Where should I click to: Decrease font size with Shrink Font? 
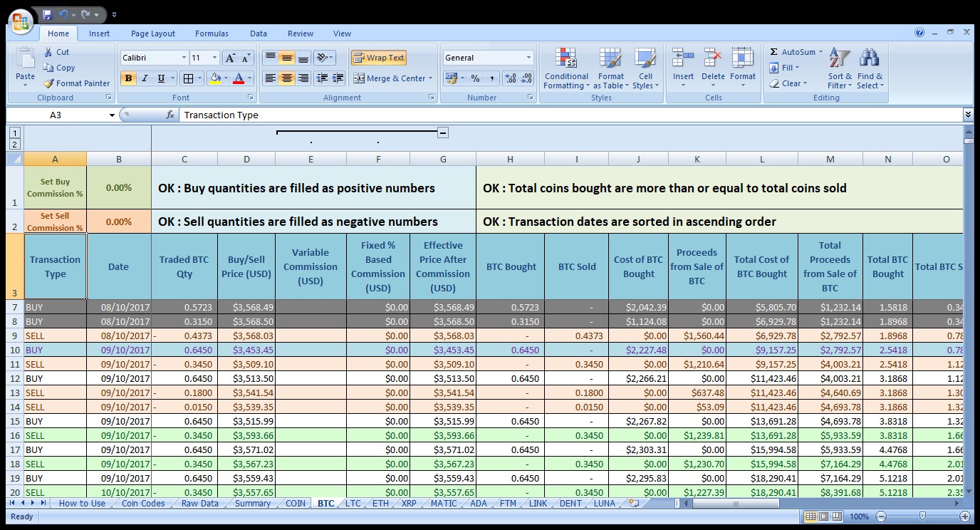tap(246, 58)
